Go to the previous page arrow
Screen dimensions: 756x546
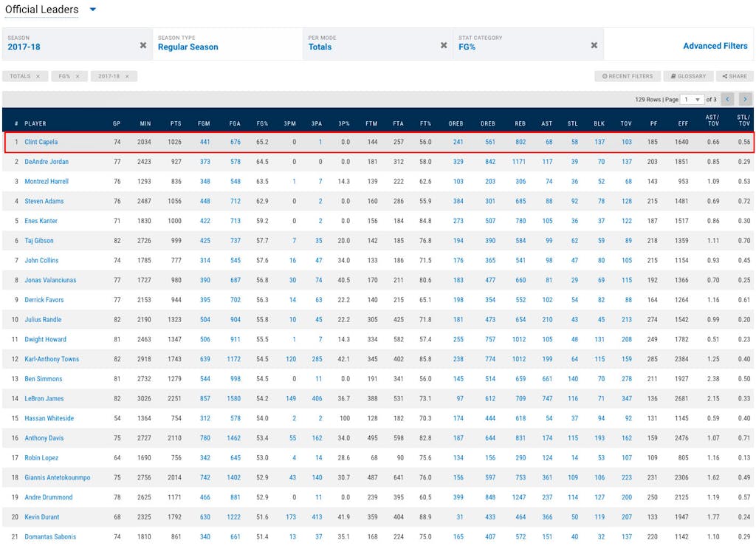727,99
